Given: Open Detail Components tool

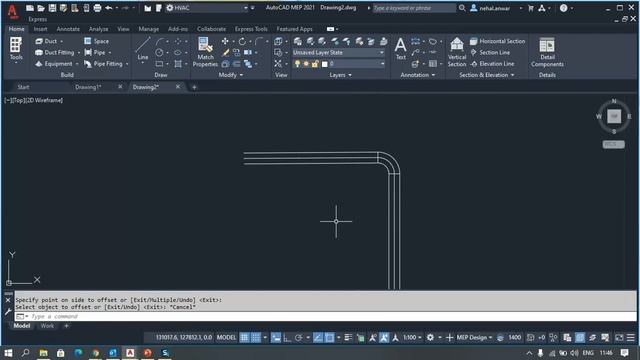Looking at the screenshot, I should pos(547,52).
